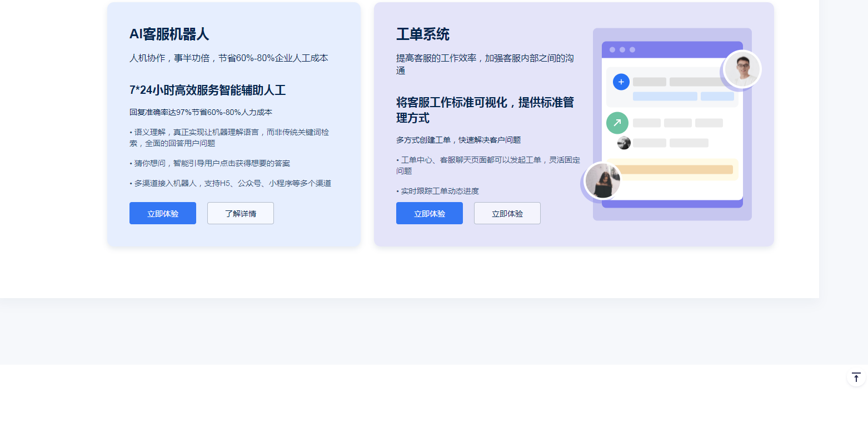Click the three window dots in the purple header
The height and width of the screenshot is (423, 868).
(622, 50)
